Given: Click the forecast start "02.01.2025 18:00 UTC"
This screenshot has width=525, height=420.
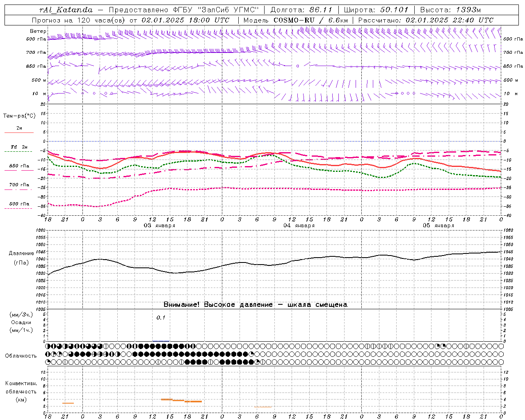Looking at the screenshot, I should click(x=185, y=20).
